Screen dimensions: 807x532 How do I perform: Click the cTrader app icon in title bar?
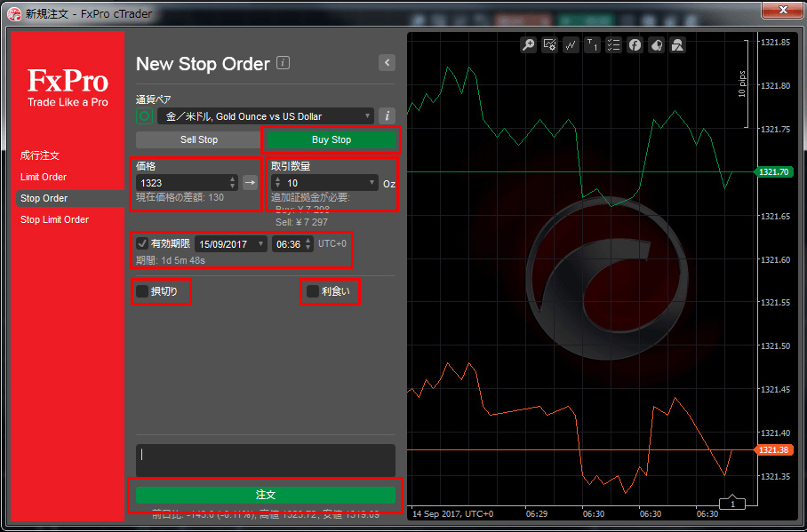pyautogui.click(x=14, y=14)
